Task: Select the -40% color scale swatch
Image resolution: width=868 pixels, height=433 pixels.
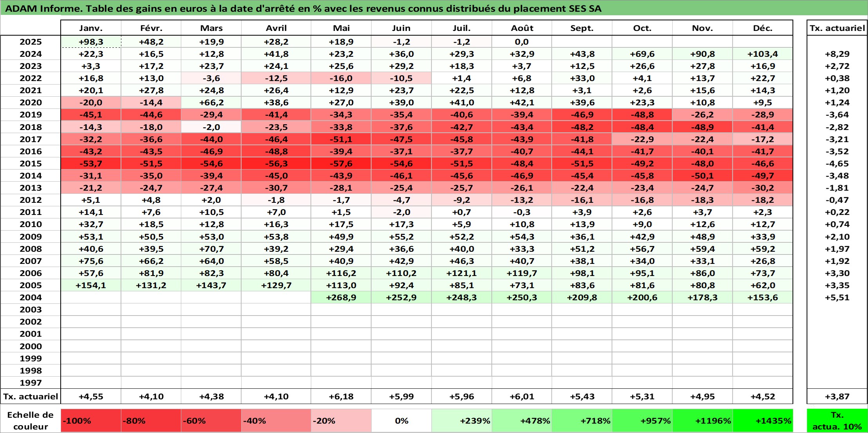Action: pos(276,420)
